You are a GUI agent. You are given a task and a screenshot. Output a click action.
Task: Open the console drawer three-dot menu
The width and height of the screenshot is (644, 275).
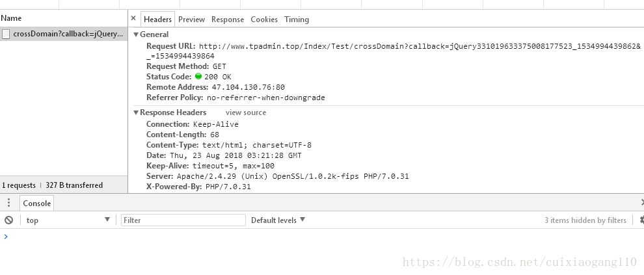click(8, 203)
